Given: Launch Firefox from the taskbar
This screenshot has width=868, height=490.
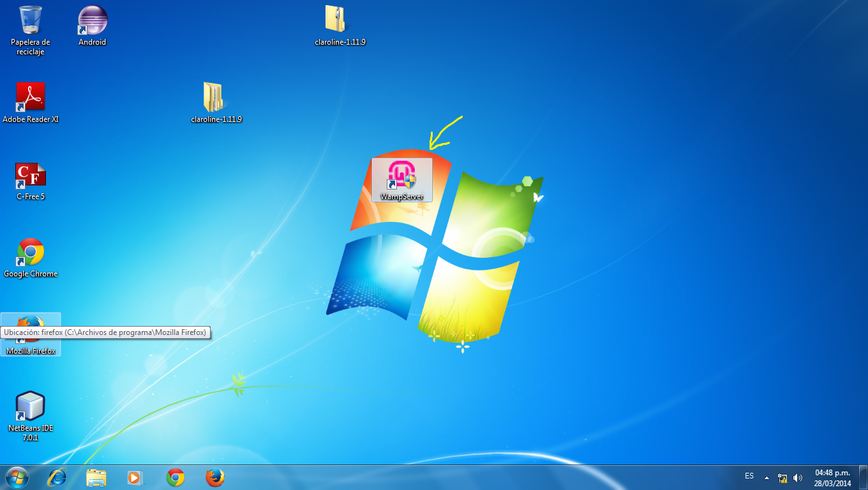Looking at the screenshot, I should (214, 477).
